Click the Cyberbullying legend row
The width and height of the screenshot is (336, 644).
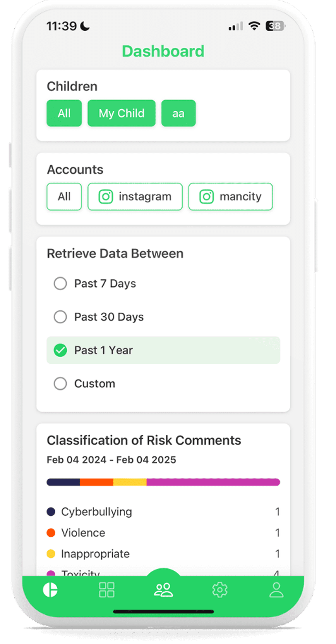click(x=163, y=512)
